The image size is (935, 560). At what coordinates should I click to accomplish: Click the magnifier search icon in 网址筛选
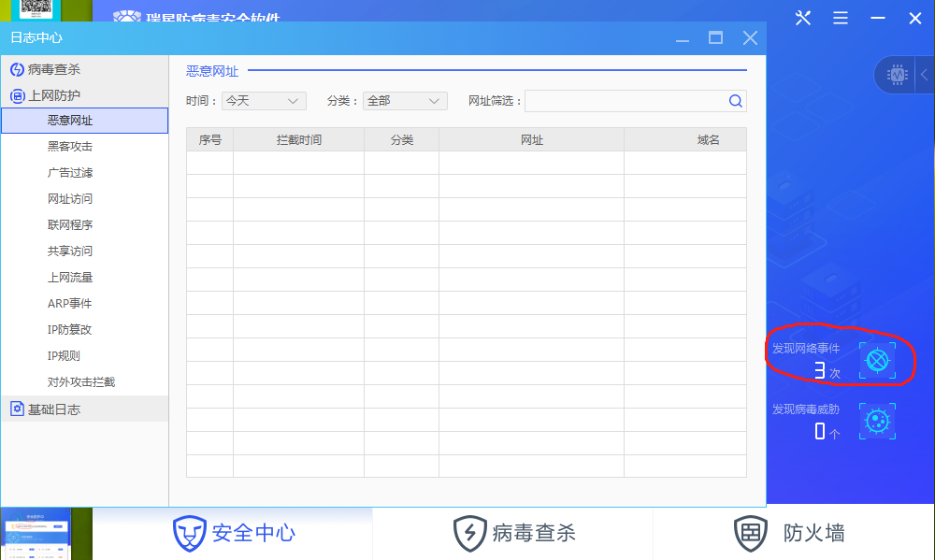(735, 101)
